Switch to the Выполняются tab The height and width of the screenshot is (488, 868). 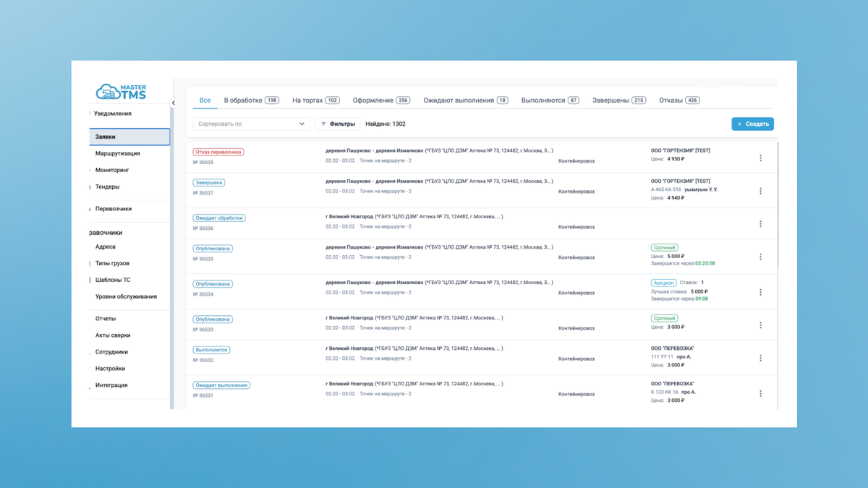(x=550, y=100)
